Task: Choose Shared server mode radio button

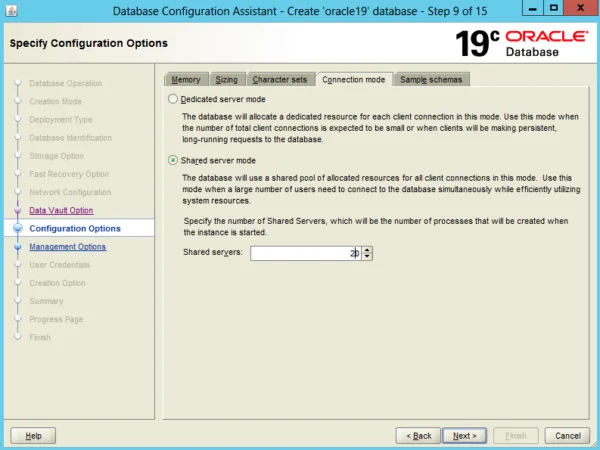Action: tap(173, 160)
